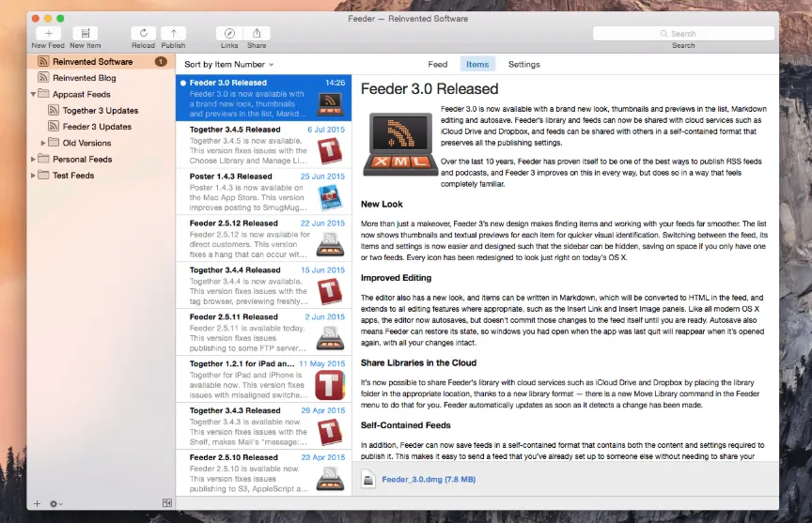Click the Together 3.4.5 Released thumbnail

[330, 150]
